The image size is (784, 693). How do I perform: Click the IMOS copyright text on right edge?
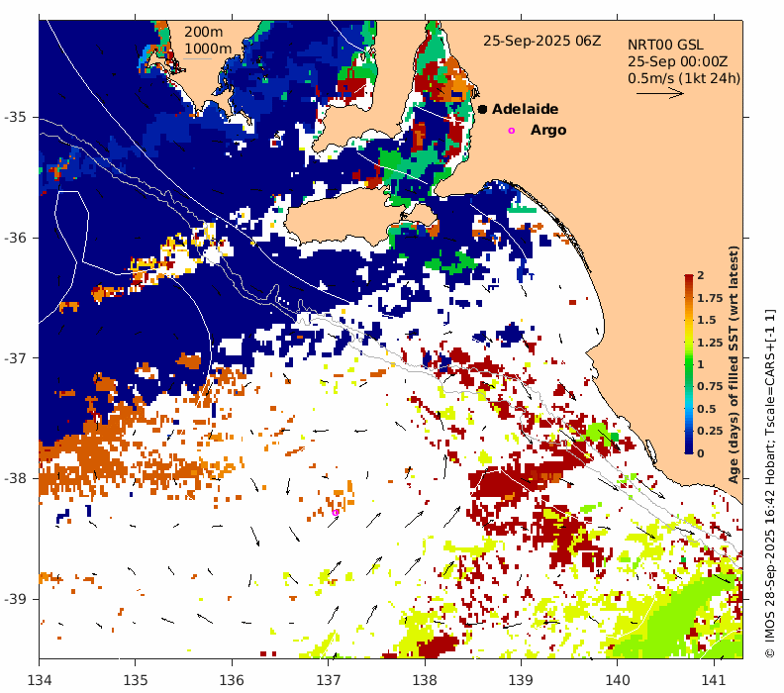coord(770,484)
